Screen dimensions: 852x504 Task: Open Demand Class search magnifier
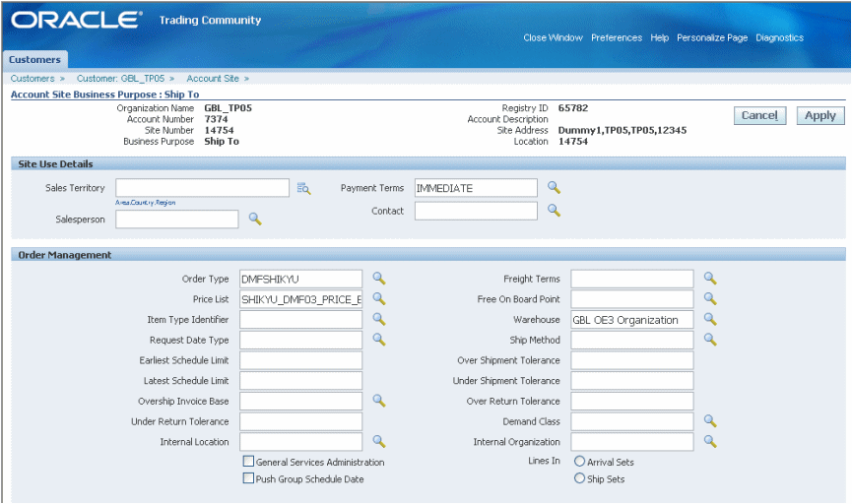pos(710,421)
